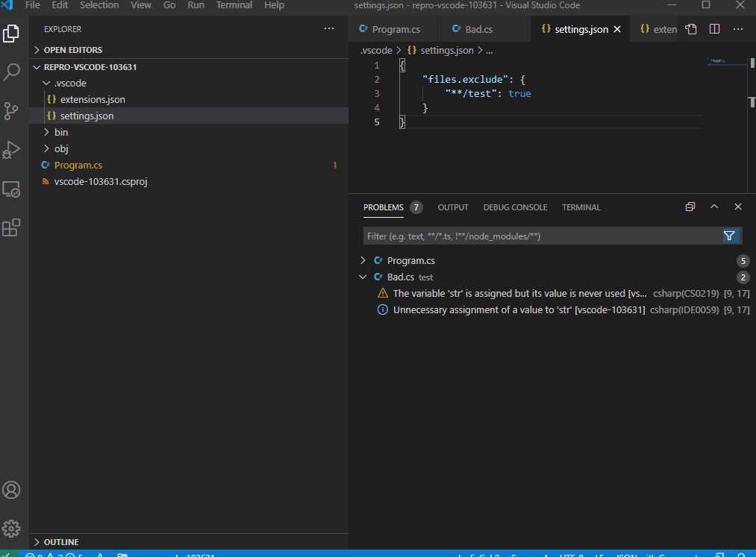
Task: Collapse the Bad.cs problems group
Action: tap(363, 277)
